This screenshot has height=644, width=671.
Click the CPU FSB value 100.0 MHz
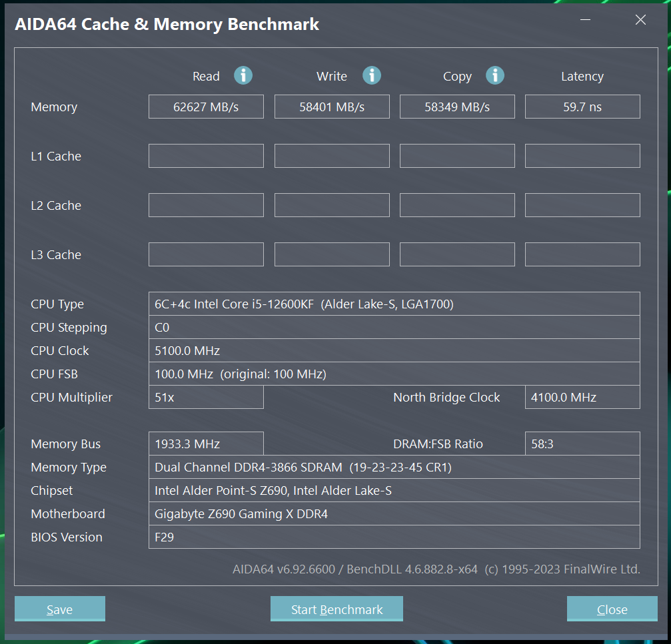394,374
